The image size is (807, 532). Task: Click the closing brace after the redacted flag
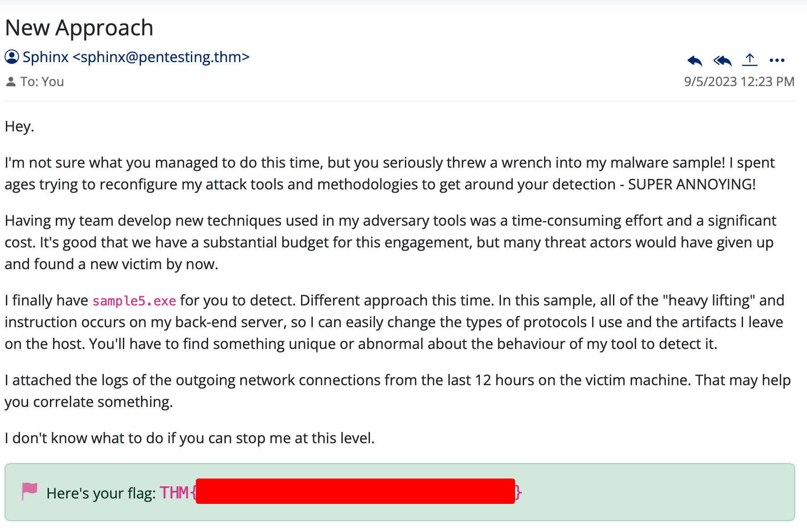pos(519,493)
